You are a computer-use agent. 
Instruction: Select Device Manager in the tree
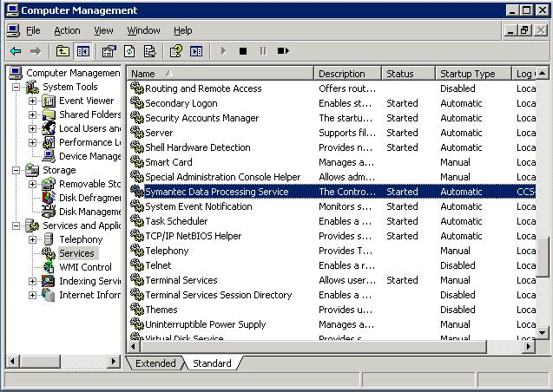[x=89, y=156]
